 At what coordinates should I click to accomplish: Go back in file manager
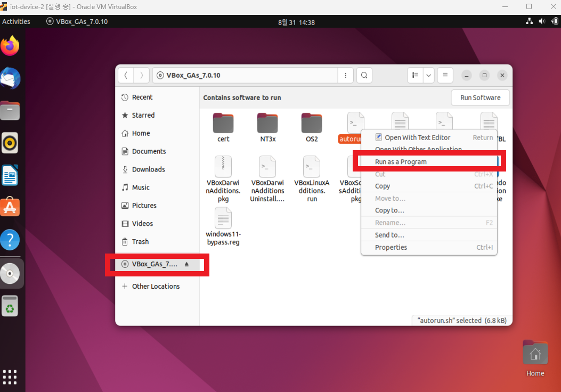126,75
